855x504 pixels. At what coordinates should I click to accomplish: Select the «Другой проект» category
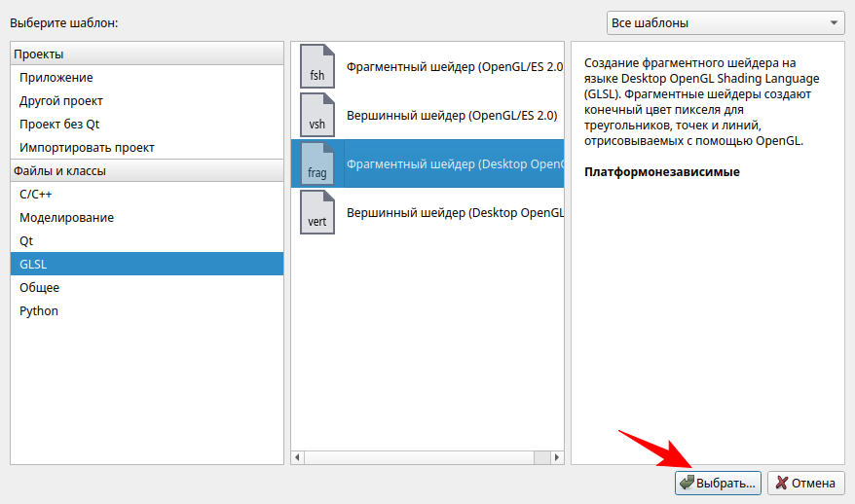point(61,101)
